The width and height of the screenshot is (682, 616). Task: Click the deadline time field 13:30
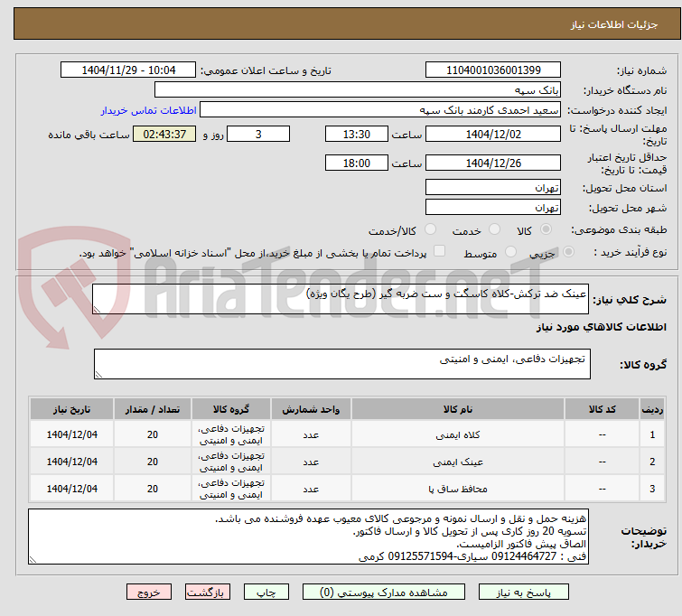357,134
